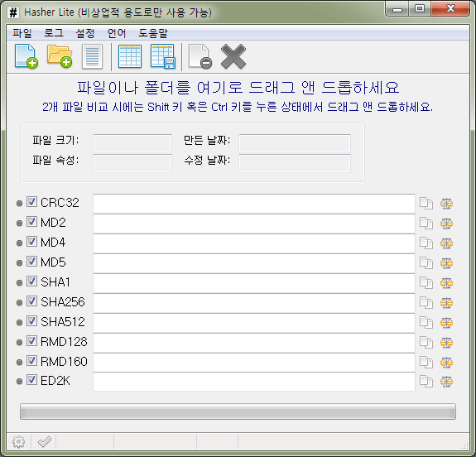Disable the SHA1 checkbox

pyautogui.click(x=31, y=281)
